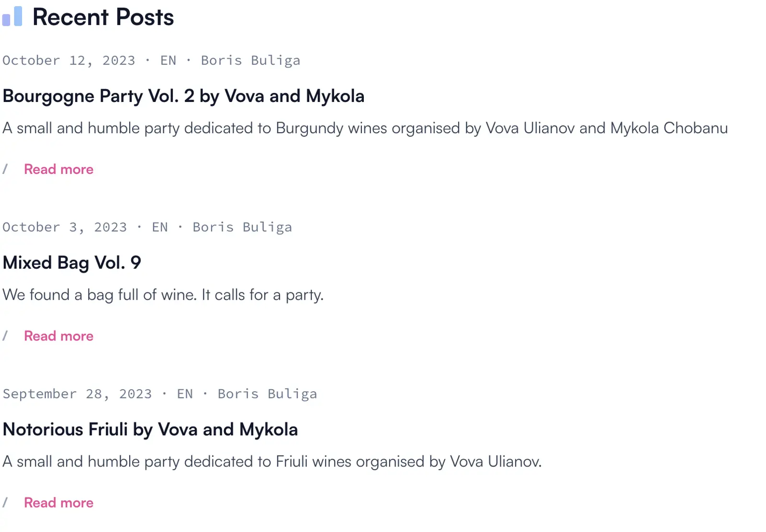The image size is (766, 532).
Task: Click author Boris Buliga on October 3 post
Action: (x=242, y=227)
